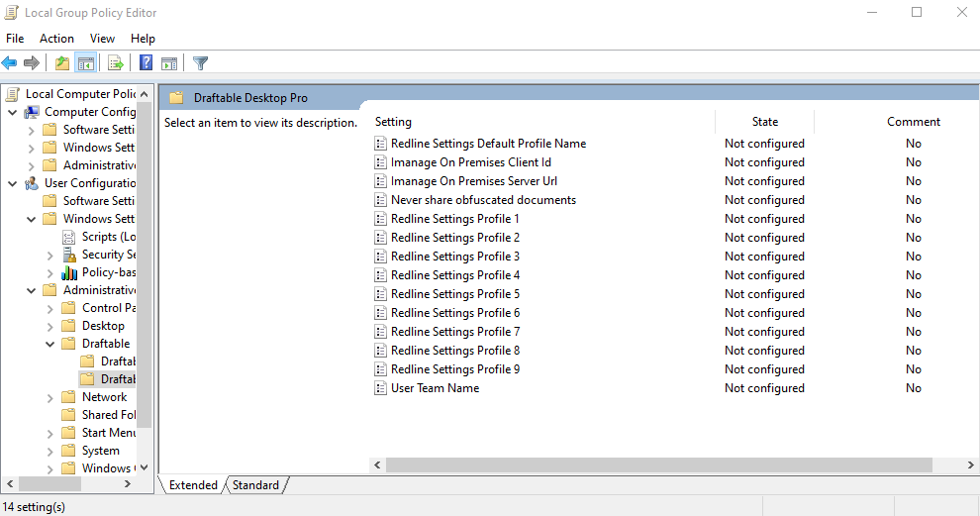Viewport: 980px width, 516px height.
Task: Click settings list scroll right arrow
Action: pos(971,464)
